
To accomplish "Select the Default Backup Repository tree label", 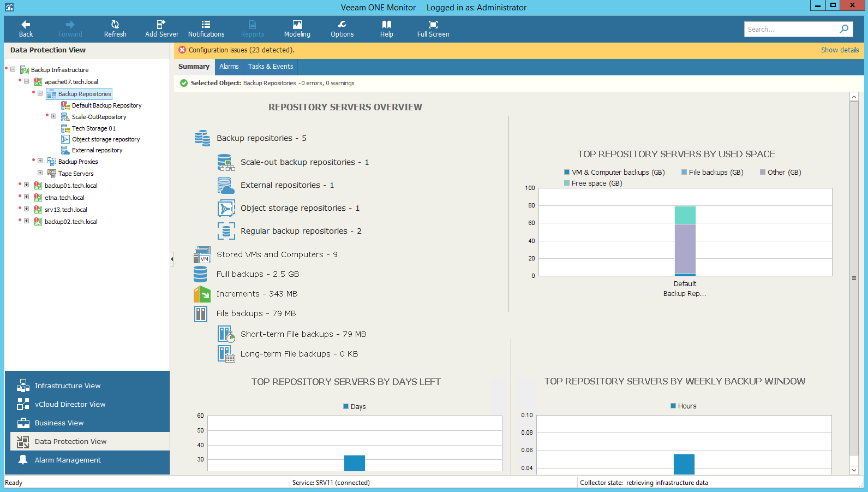I will coord(107,105).
